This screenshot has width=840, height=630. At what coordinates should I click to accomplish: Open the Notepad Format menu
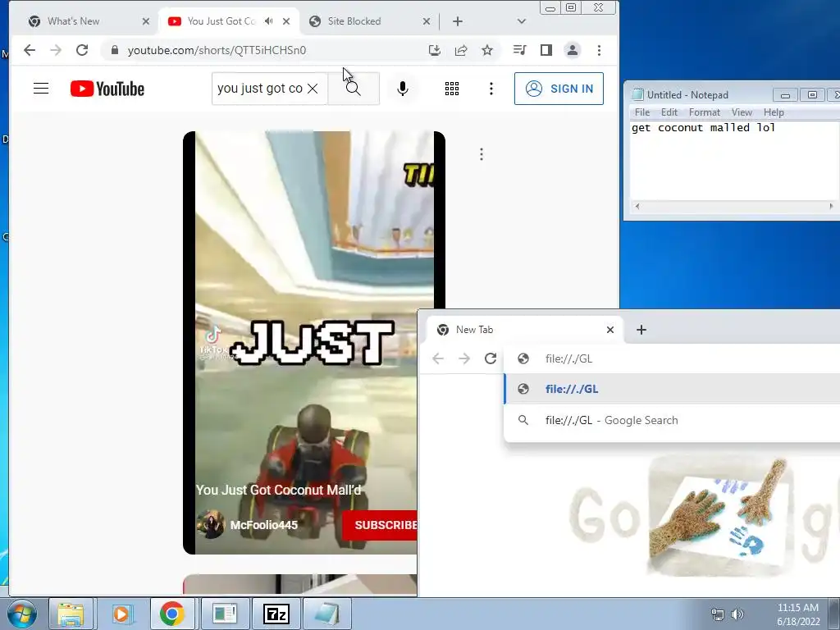(704, 112)
